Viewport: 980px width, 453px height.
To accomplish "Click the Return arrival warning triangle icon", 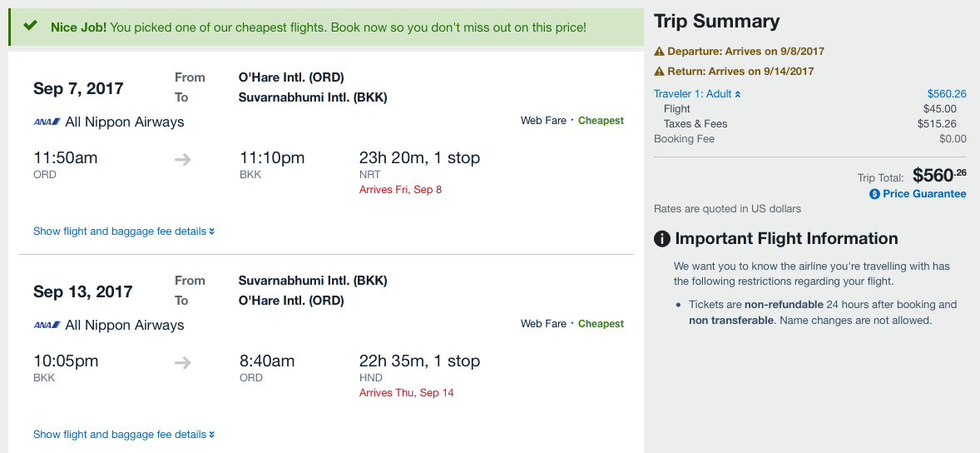I will (x=660, y=72).
